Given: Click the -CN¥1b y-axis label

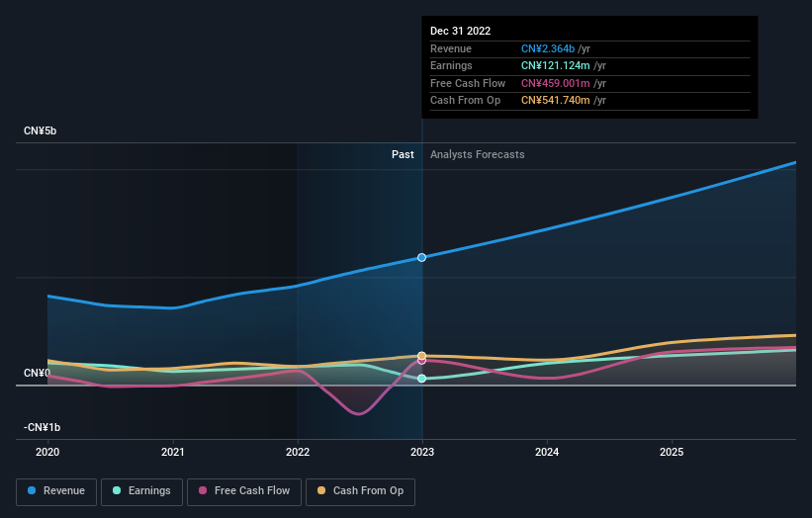Looking at the screenshot, I should coord(42,427).
